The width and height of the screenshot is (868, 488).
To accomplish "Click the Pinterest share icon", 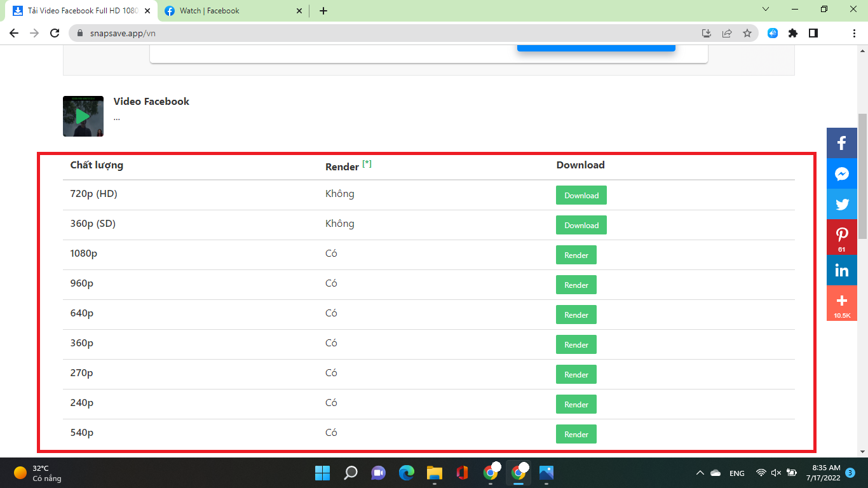I will click(x=841, y=236).
